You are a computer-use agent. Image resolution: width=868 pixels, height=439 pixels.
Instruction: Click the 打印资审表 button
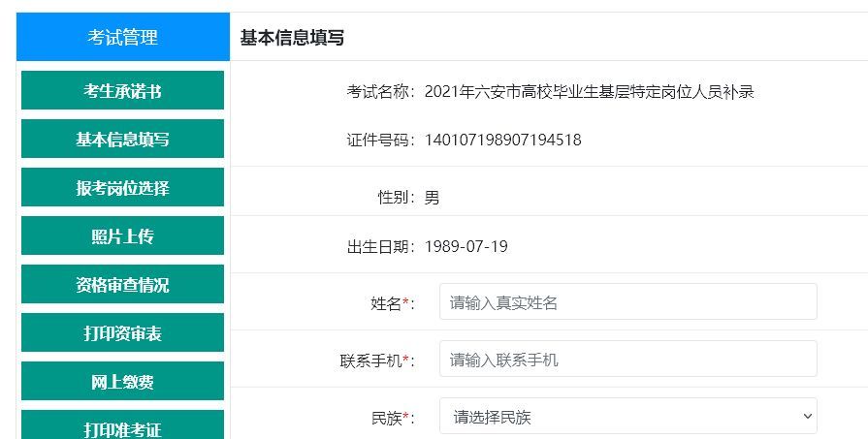click(x=122, y=333)
